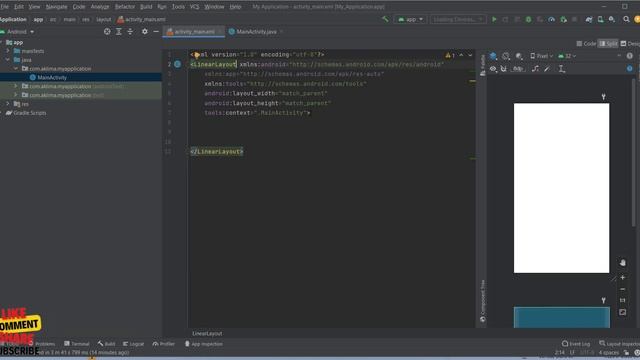Click the Search Everywhere magnifier icon
The height and width of the screenshot is (360, 640).
click(x=626, y=19)
